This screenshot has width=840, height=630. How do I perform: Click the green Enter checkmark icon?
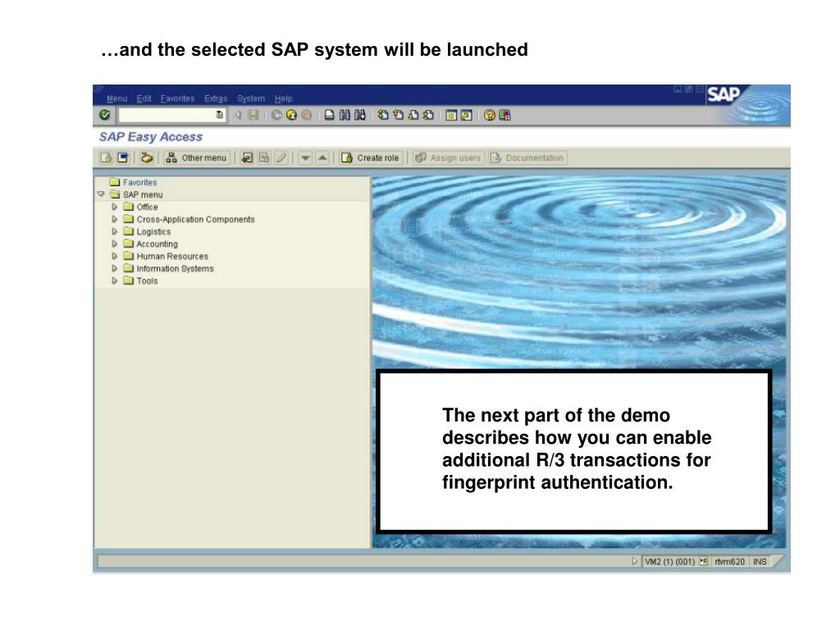pos(105,115)
